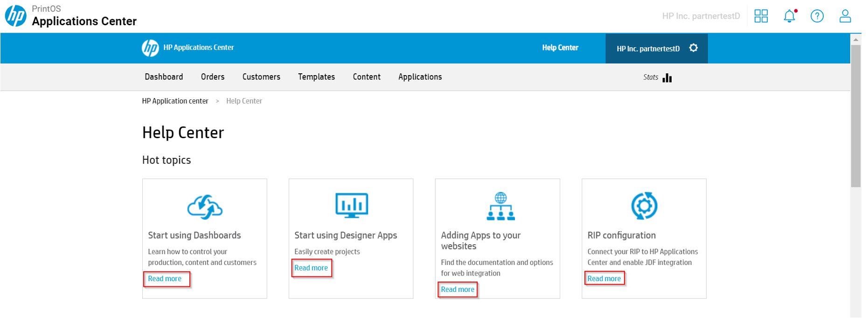Viewport: 868px width, 326px height.
Task: Open the Orders menu
Action: 213,77
